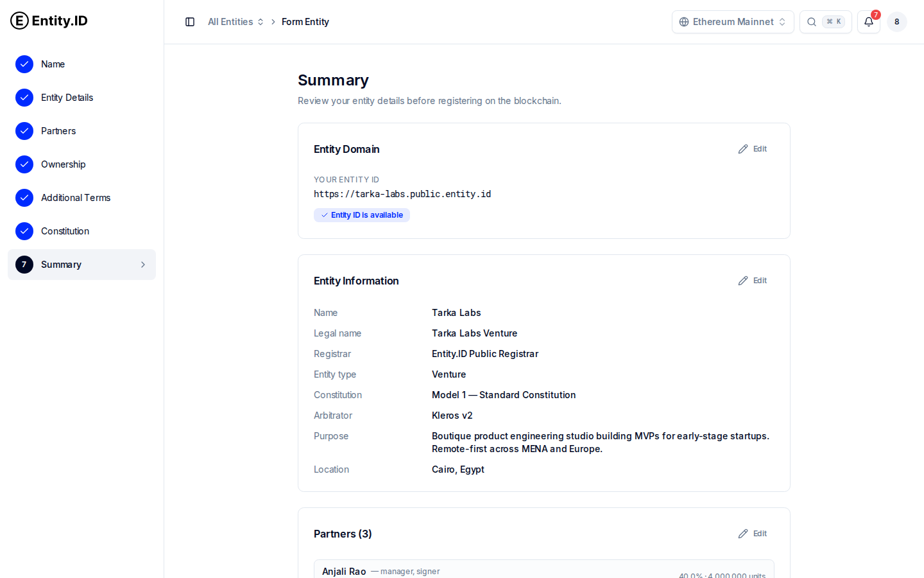Viewport: 924px width, 578px height.
Task: Click the 'Entity Information' card heading
Action: click(x=356, y=281)
